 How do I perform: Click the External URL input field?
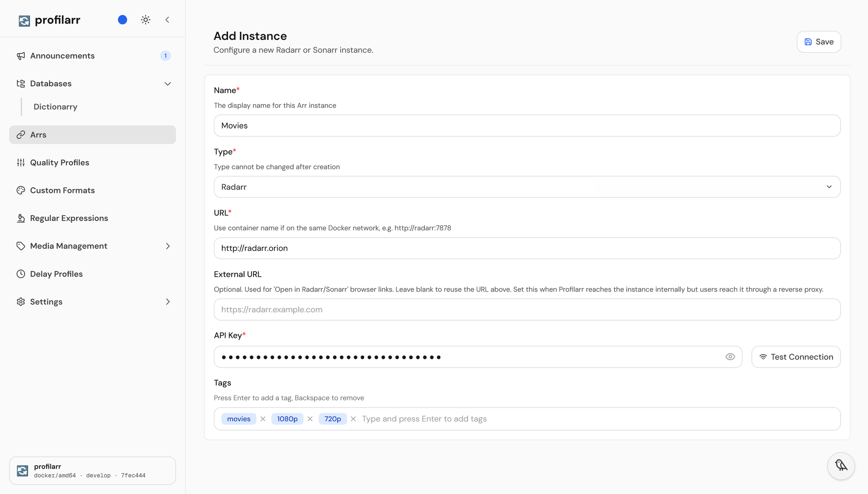pyautogui.click(x=527, y=309)
